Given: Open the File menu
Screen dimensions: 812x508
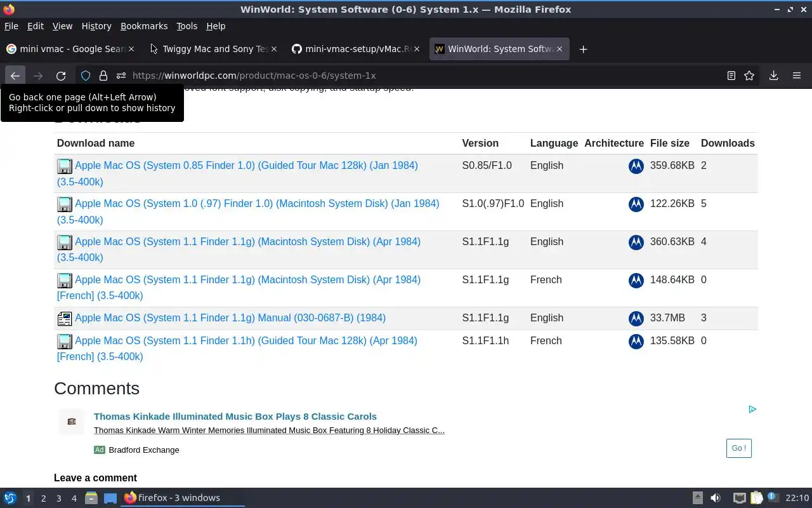Looking at the screenshot, I should [x=11, y=26].
